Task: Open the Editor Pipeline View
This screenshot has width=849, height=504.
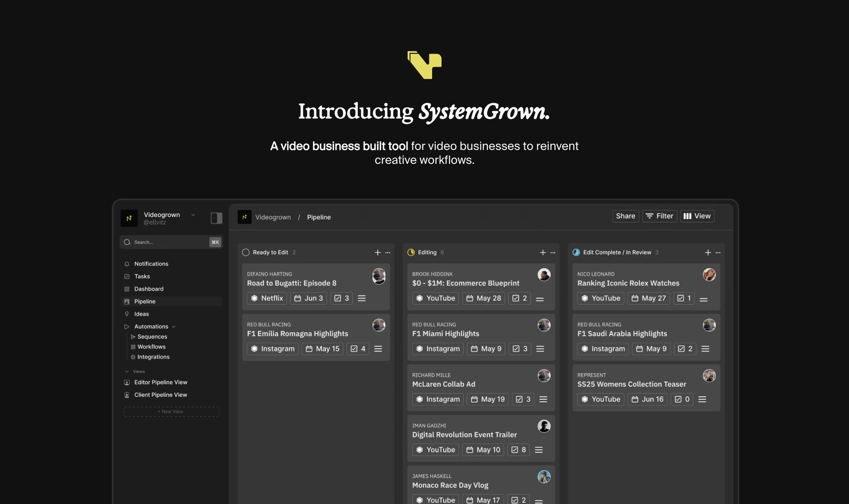Action: (x=160, y=383)
